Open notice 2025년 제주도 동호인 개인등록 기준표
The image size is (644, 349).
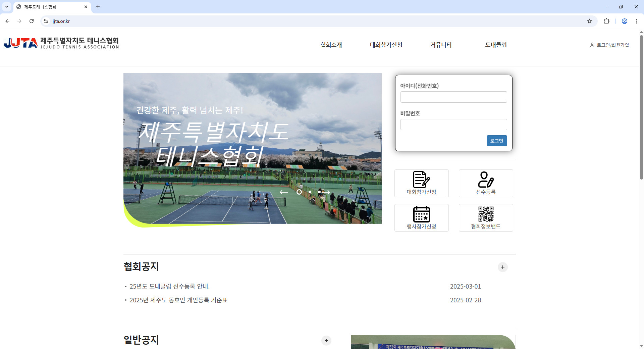[178, 300]
